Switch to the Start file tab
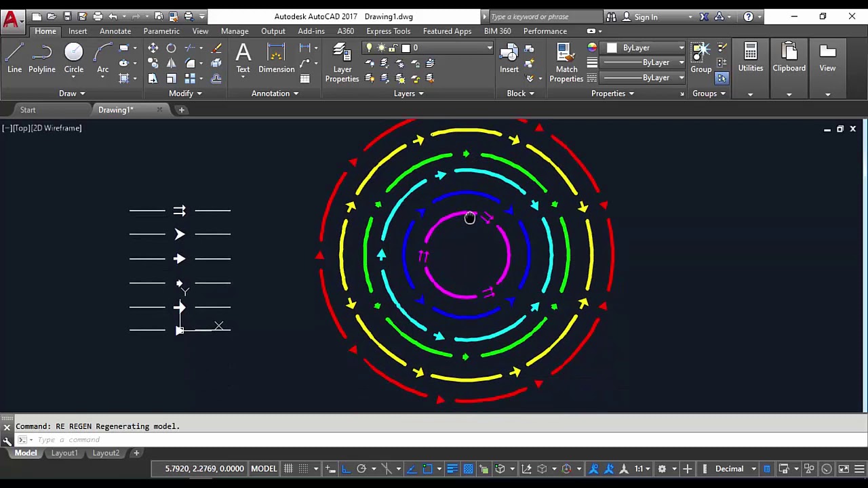This screenshot has height=488, width=868. click(28, 110)
